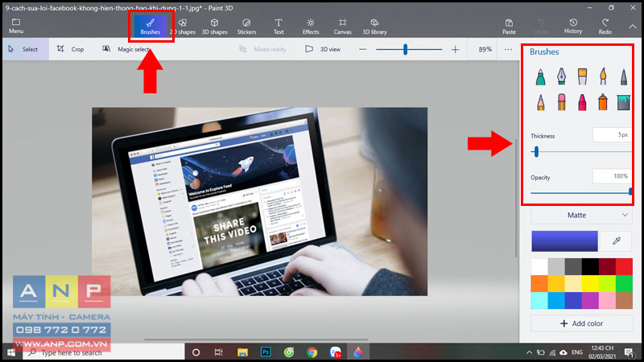Image resolution: width=644 pixels, height=362 pixels.
Task: Click the 89% zoom value
Action: pos(485,49)
